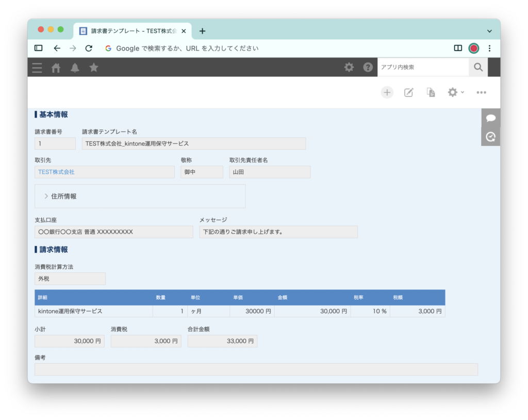Toggle the browser sidebar panel icon

pos(38,48)
